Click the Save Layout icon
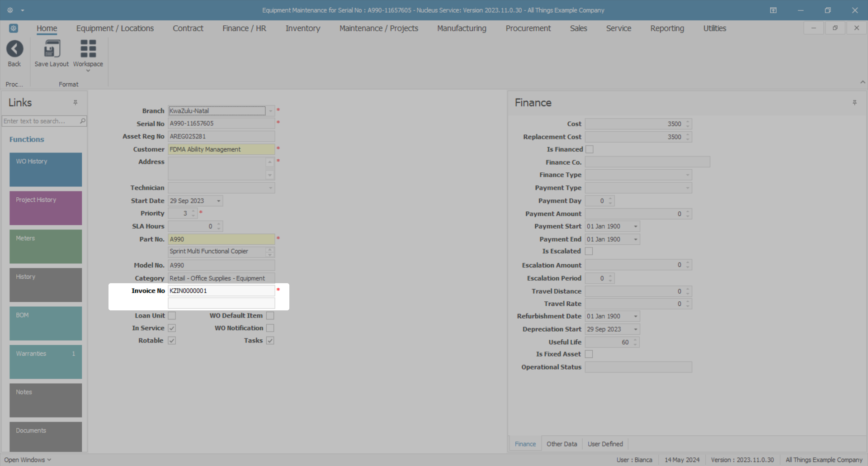This screenshot has height=466, width=868. pos(52,49)
